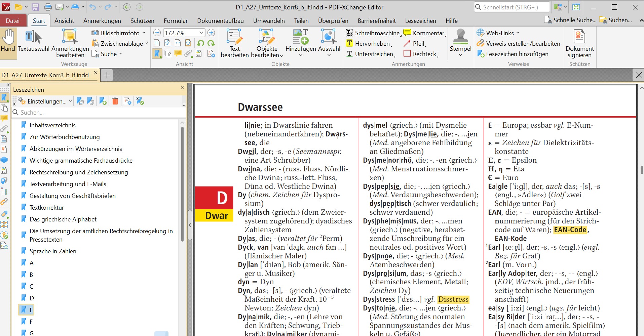Image resolution: width=644 pixels, height=336 pixels.
Task: Click the zoom in plus button
Action: click(x=211, y=33)
